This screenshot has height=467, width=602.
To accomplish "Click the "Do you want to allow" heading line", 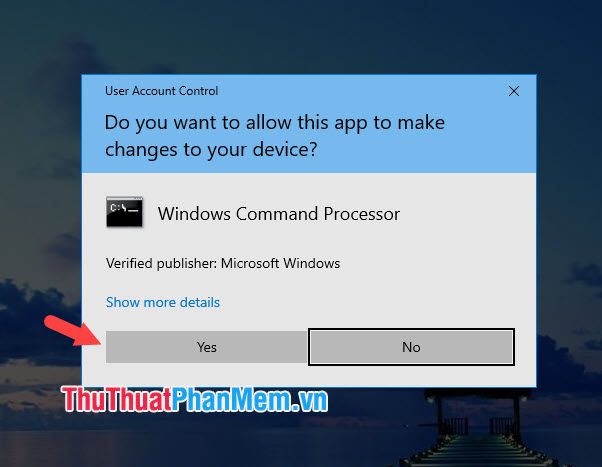I will coord(275,123).
